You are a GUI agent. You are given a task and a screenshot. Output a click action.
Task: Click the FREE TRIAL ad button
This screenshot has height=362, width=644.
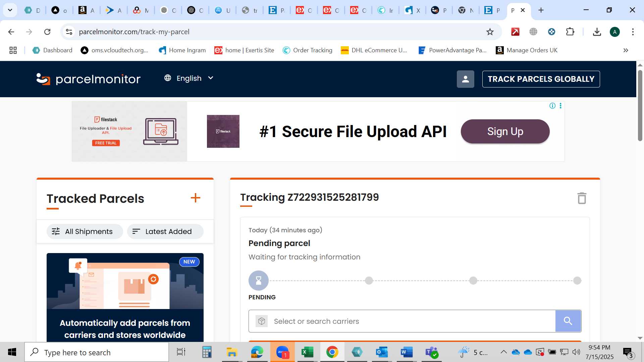click(x=106, y=143)
